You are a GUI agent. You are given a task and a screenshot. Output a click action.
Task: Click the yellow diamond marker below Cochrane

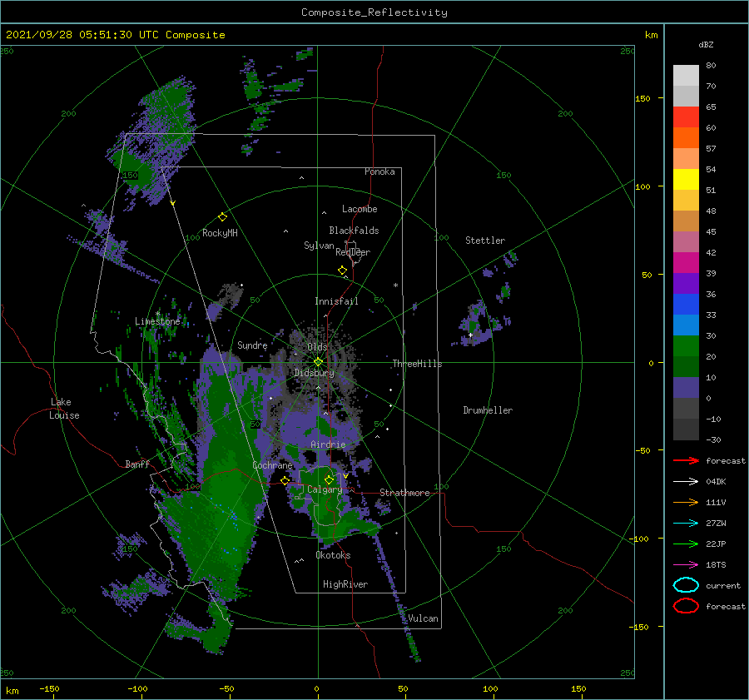[x=285, y=481]
